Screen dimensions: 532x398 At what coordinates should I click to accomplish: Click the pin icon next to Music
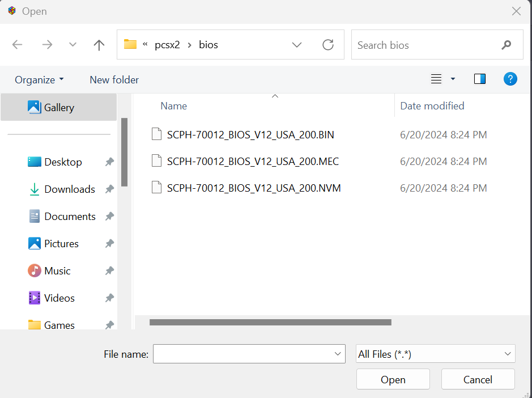coord(109,270)
